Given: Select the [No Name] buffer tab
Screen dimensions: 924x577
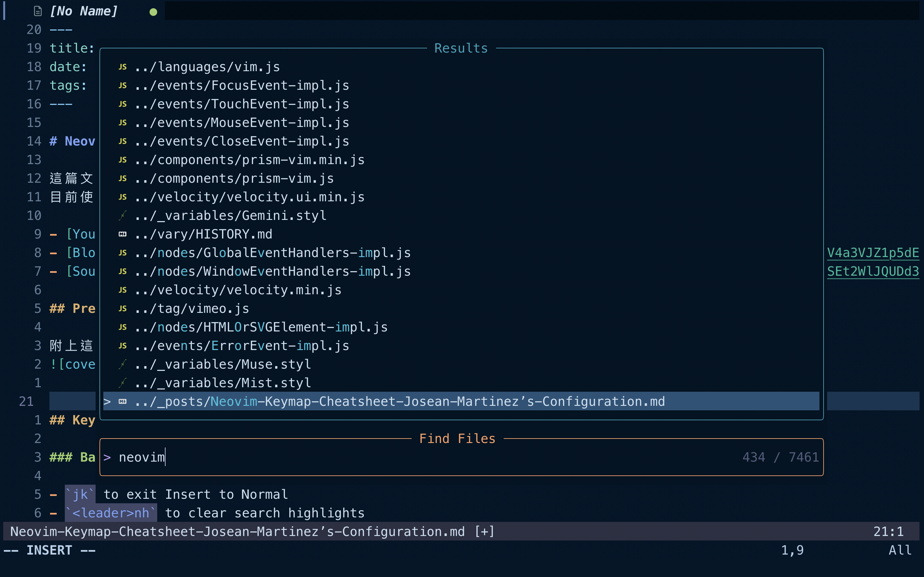Looking at the screenshot, I should click(x=84, y=11).
